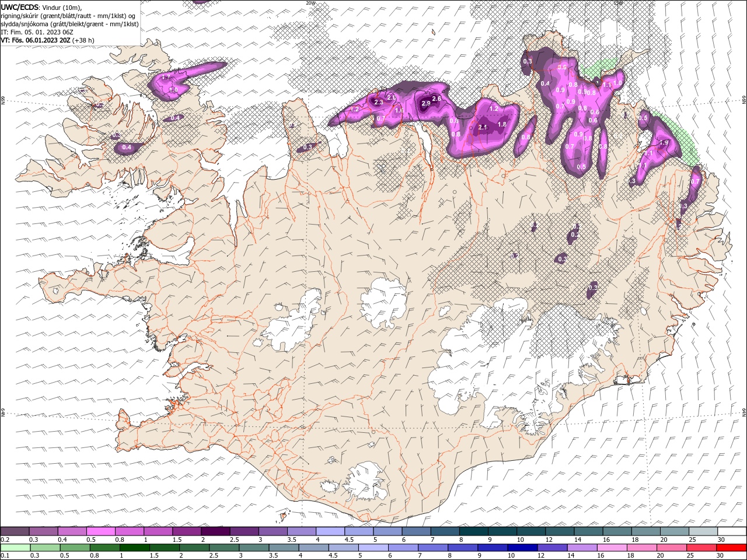Screen dimensions: 747x560
Task: Pick the snow scale swatch starting at 0.2
Action: point(15,531)
